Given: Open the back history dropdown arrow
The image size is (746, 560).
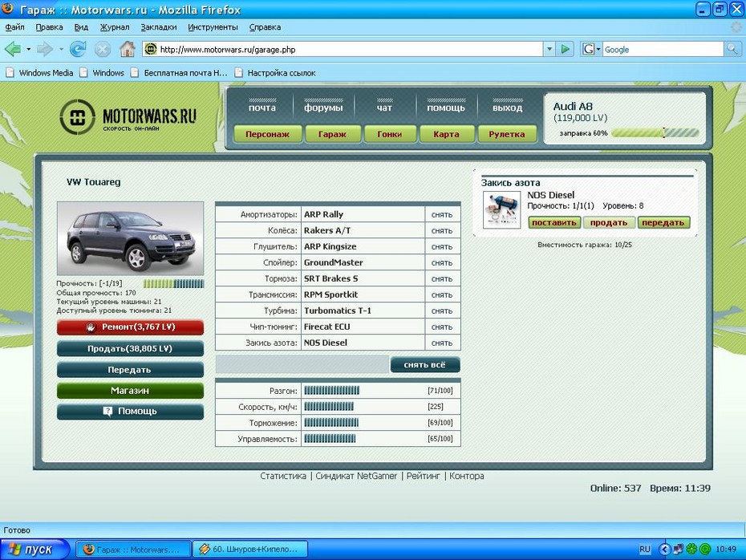Looking at the screenshot, I should [x=29, y=49].
